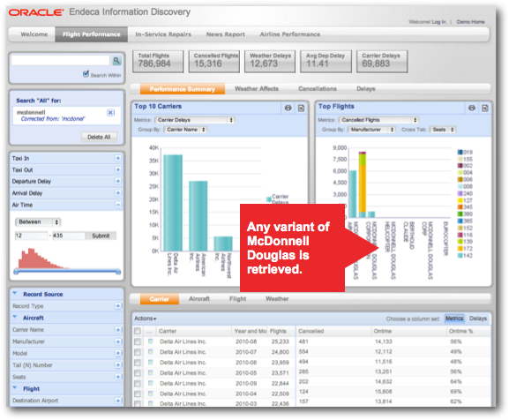
Task: Submit the Air Time range
Action: point(101,236)
